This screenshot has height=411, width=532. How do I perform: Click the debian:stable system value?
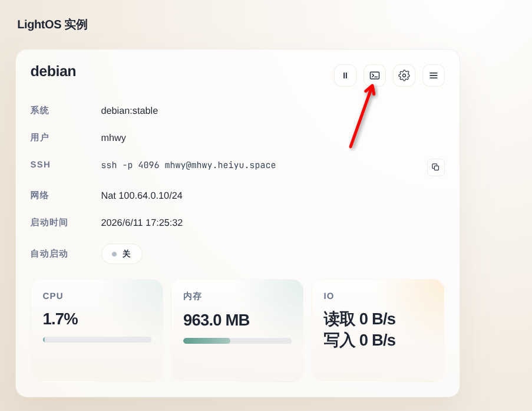coord(129,111)
